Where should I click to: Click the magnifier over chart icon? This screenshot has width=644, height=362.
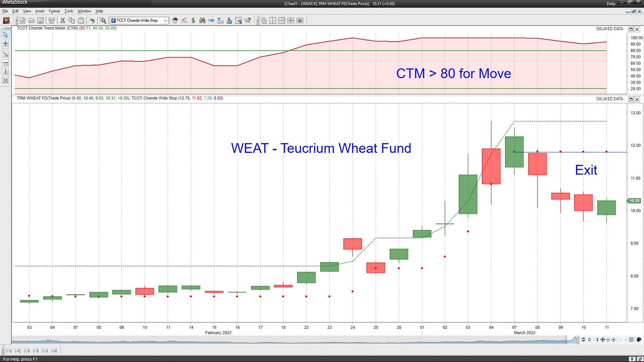coord(238,20)
